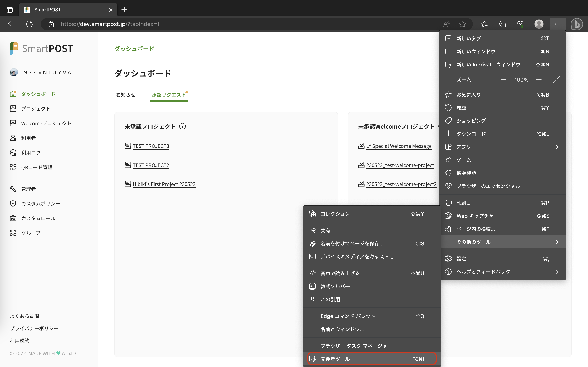Add page to favorites star icon

(462, 24)
